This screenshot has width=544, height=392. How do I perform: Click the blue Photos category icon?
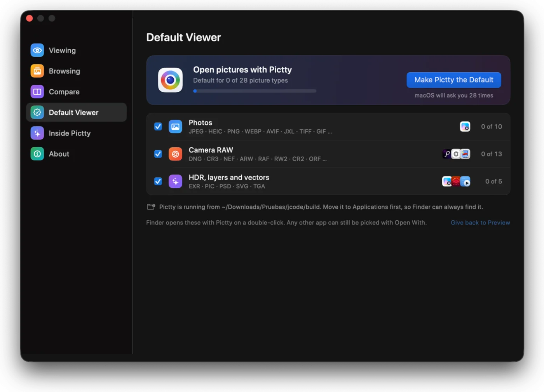[175, 127]
